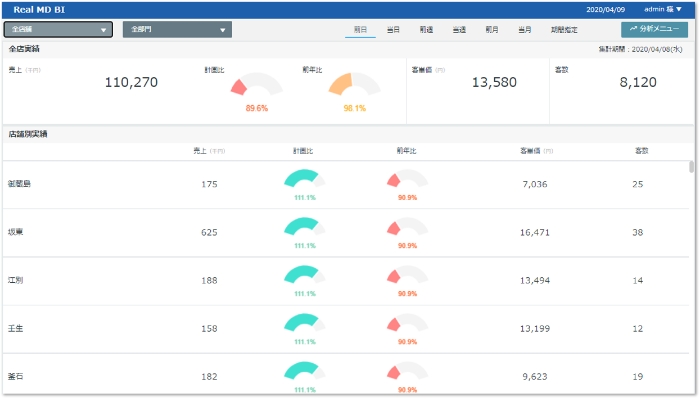Viewport: 700px width, 399px height.
Task: Click first store row's red 90.9% gauge
Action: (407, 179)
